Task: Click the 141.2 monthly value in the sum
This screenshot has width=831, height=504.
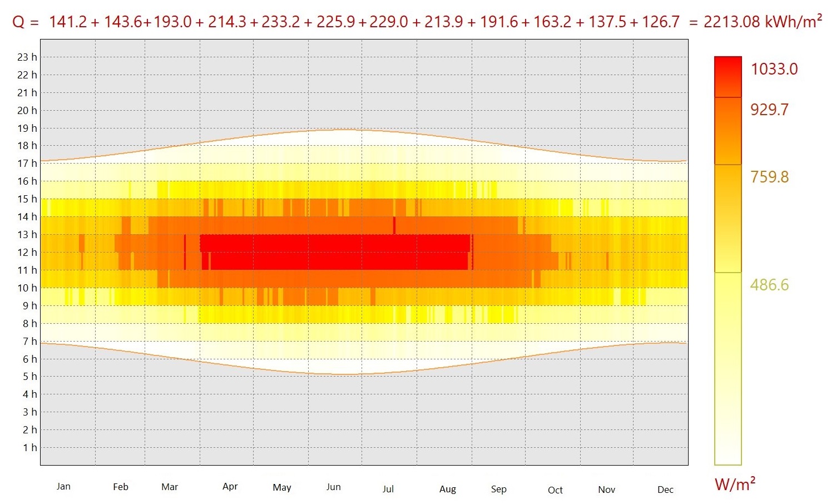Action: (67, 22)
